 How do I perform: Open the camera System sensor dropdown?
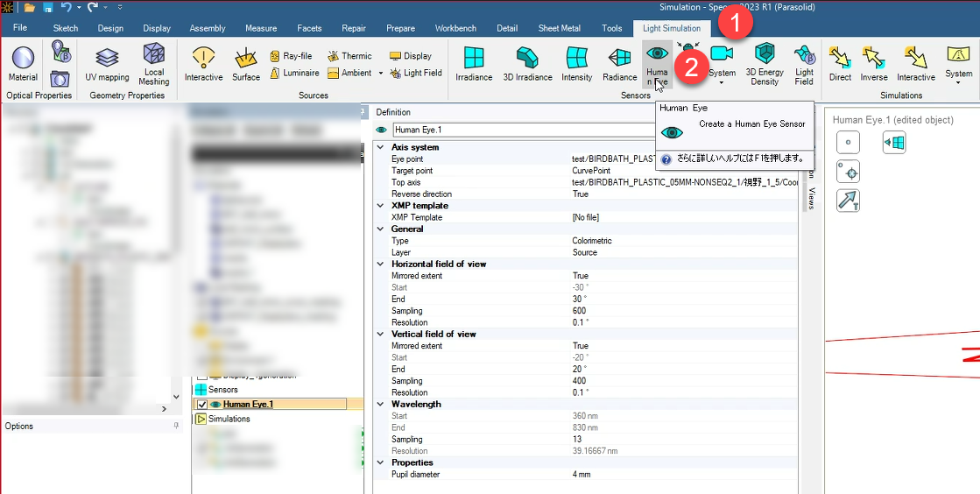point(722,82)
